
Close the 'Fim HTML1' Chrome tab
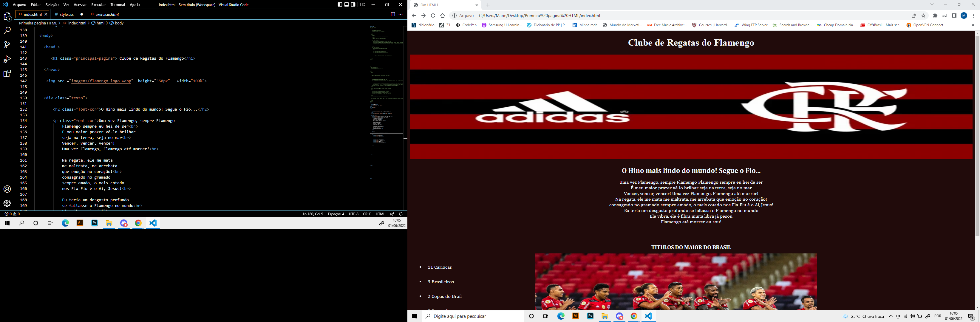[x=476, y=5]
